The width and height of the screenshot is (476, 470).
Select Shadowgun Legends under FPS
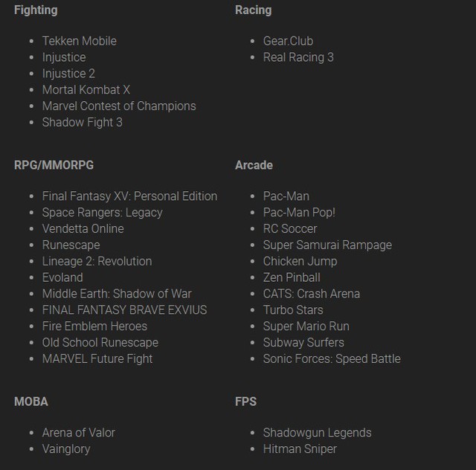point(318,433)
